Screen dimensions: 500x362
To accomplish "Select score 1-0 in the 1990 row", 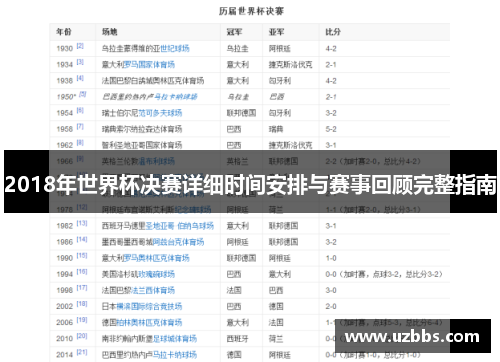I will pyautogui.click(x=331, y=258).
